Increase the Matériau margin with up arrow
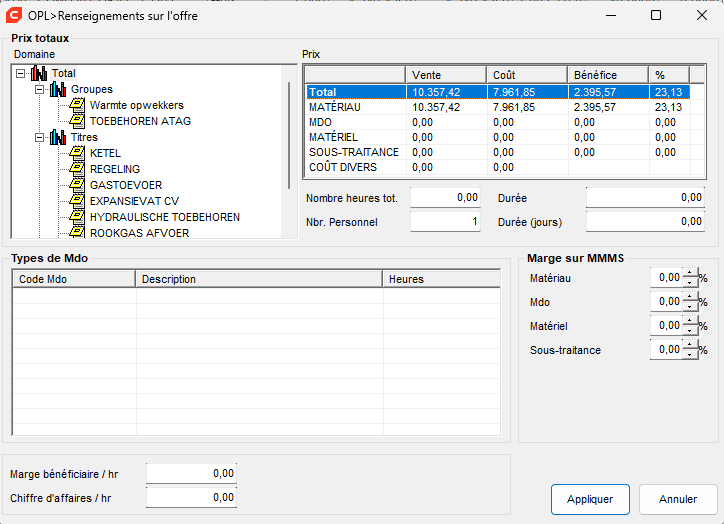 click(690, 273)
